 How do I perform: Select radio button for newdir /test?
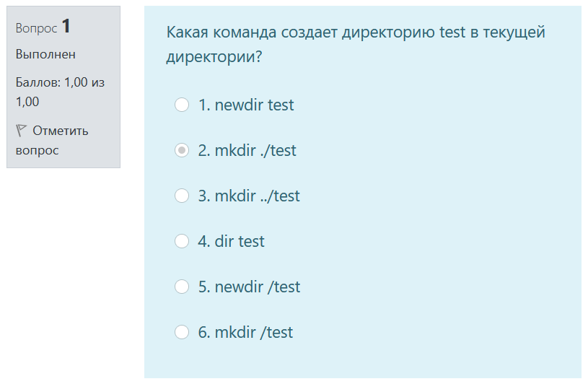tap(182, 287)
